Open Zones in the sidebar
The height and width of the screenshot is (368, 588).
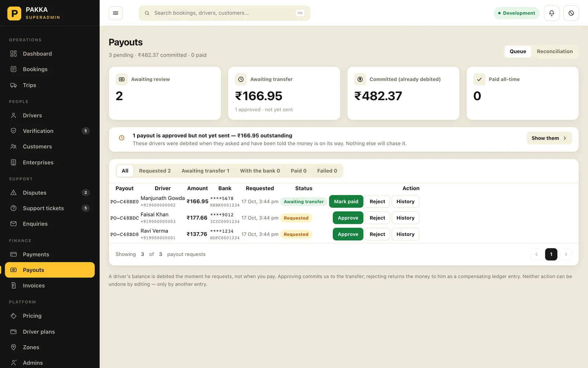tap(50, 347)
